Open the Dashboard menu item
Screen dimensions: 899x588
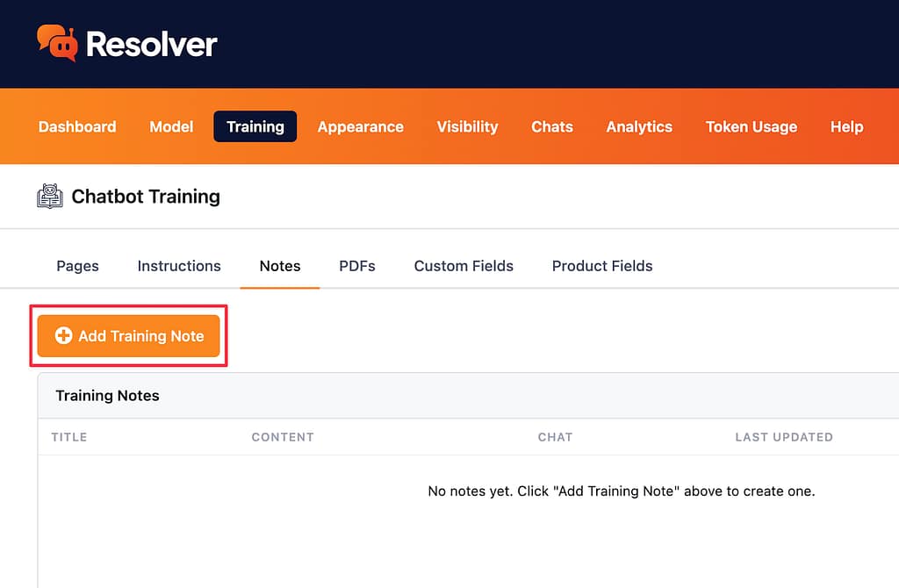coord(77,126)
